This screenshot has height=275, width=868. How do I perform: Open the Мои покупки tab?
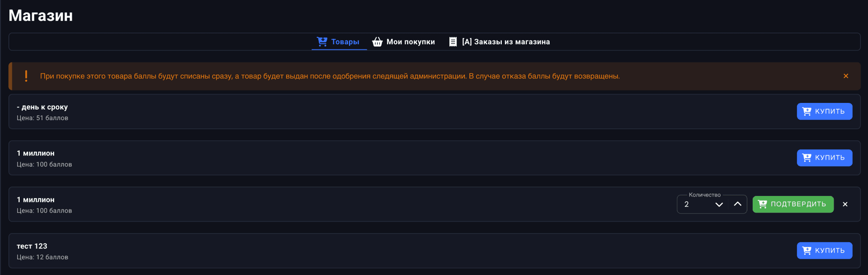click(x=410, y=42)
